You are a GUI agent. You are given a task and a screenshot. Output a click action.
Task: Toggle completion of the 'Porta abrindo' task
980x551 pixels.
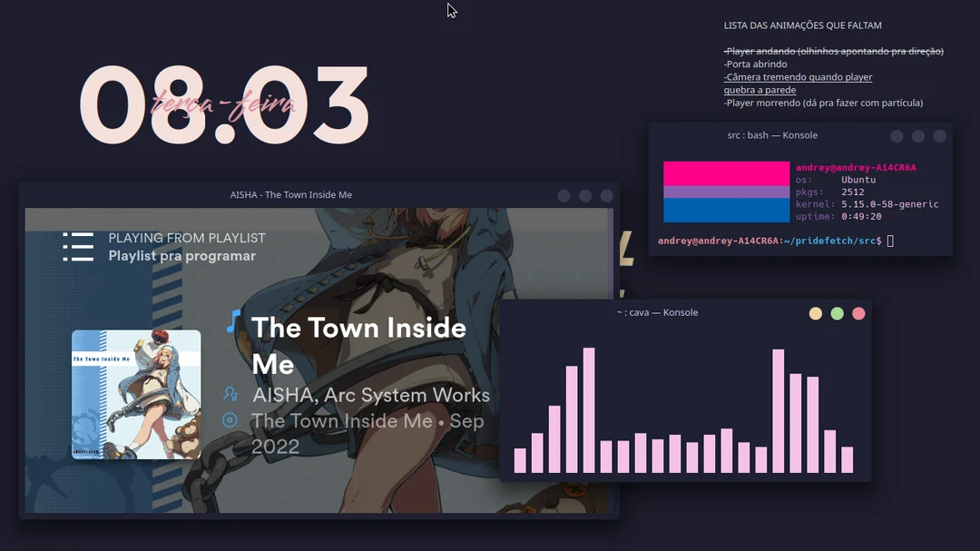[x=753, y=64]
